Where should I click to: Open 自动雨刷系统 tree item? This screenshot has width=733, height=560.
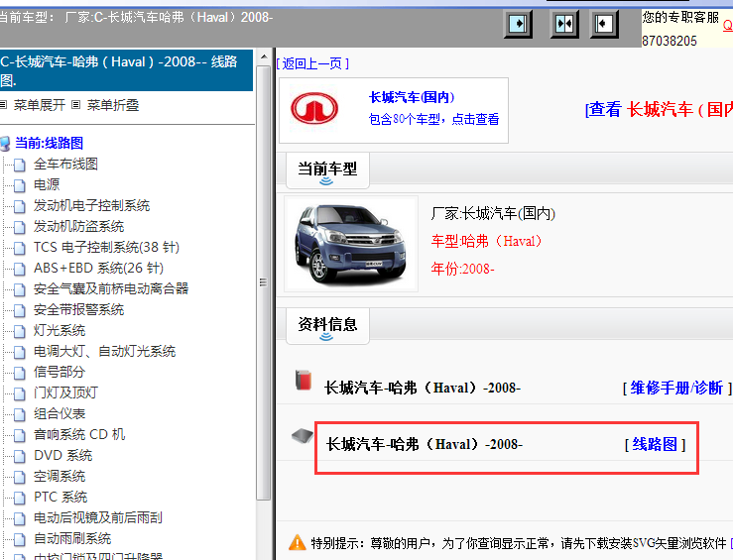pos(72,538)
